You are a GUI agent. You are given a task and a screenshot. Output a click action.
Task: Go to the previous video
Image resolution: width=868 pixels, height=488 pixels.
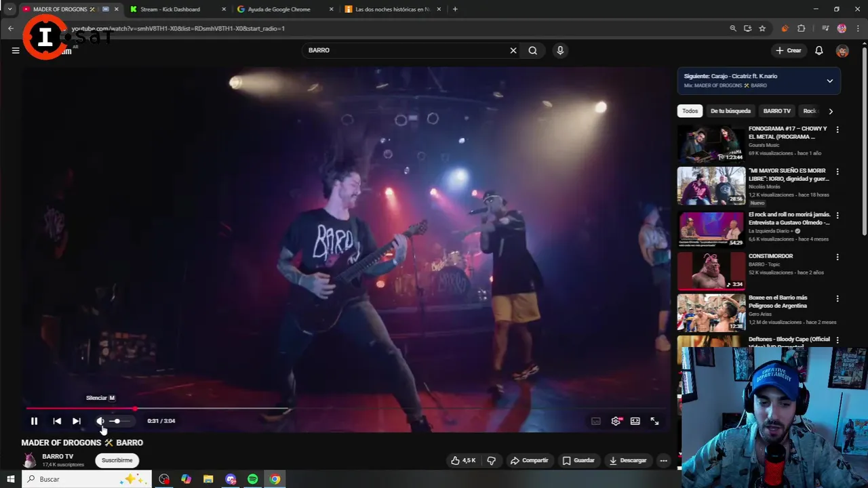pyautogui.click(x=57, y=421)
